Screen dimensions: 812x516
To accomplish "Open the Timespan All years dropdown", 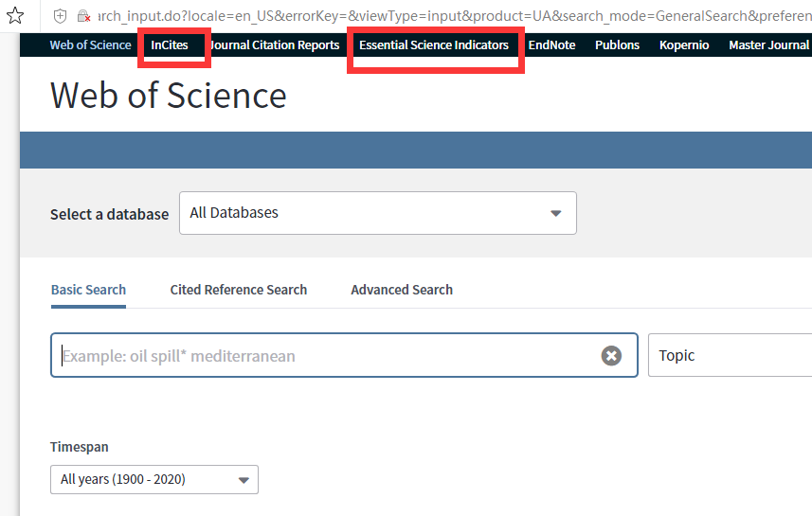I will click(x=154, y=479).
